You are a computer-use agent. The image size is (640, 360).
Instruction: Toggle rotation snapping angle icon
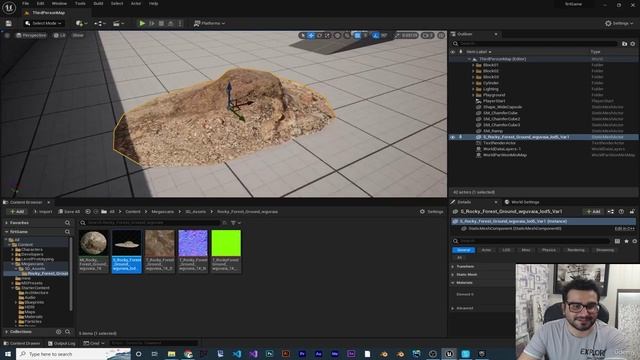pyautogui.click(x=376, y=36)
